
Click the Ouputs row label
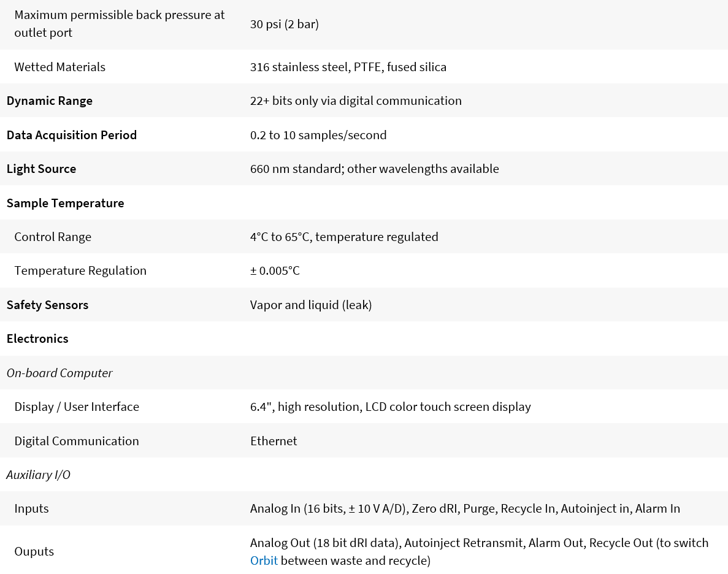34,551
